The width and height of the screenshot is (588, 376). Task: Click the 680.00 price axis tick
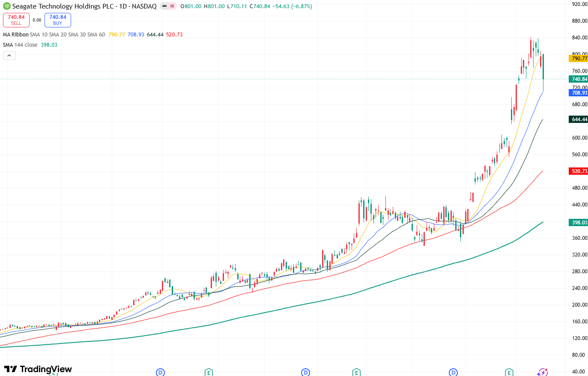(x=579, y=104)
